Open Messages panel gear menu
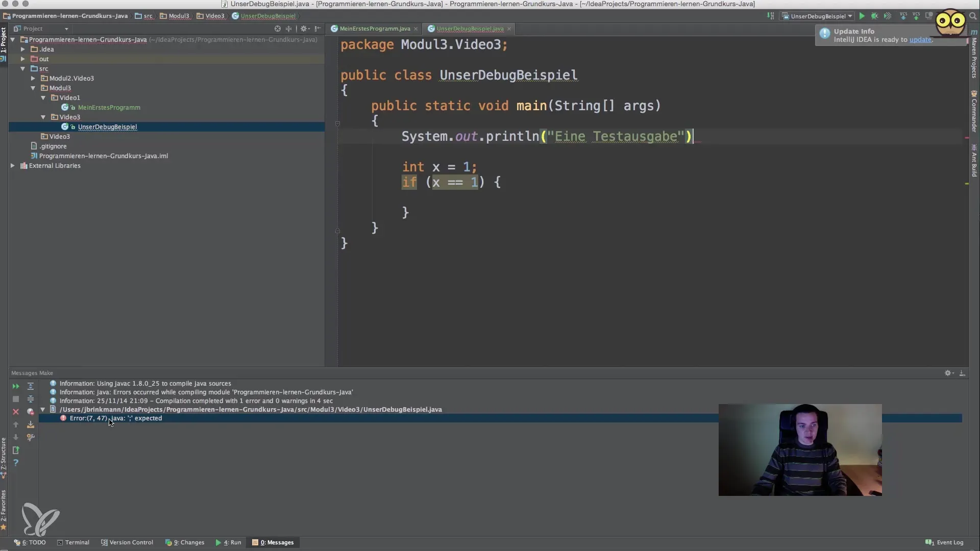This screenshot has width=980, height=551. click(x=949, y=373)
